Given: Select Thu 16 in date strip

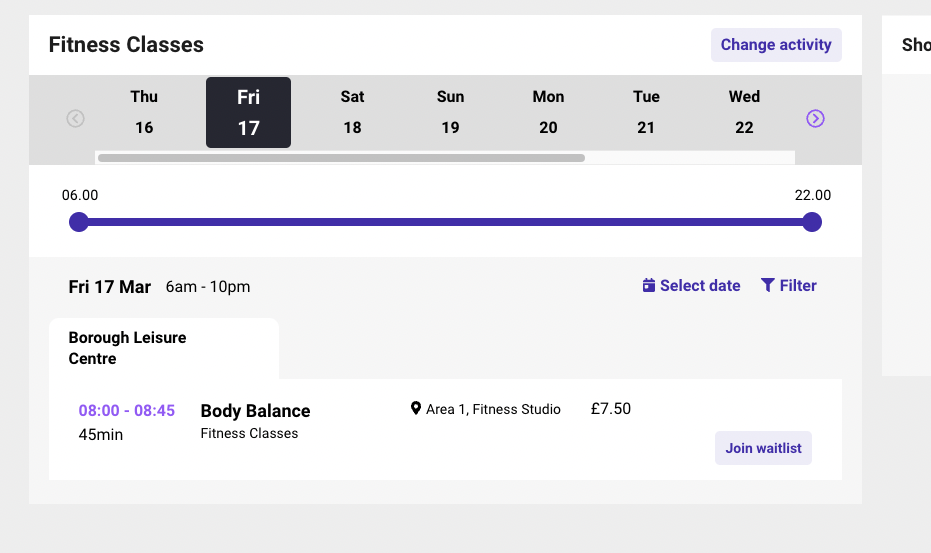Looking at the screenshot, I should (144, 112).
